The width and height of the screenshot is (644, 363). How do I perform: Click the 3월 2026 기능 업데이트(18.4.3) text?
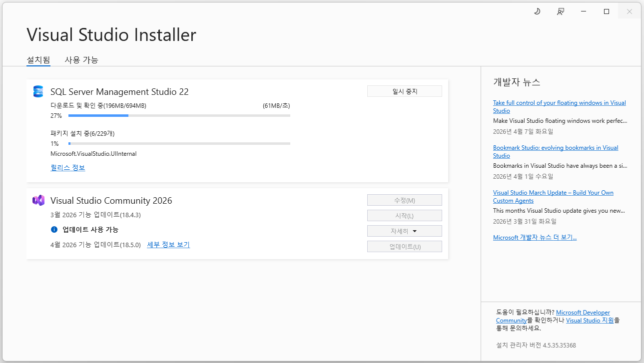(x=96, y=215)
